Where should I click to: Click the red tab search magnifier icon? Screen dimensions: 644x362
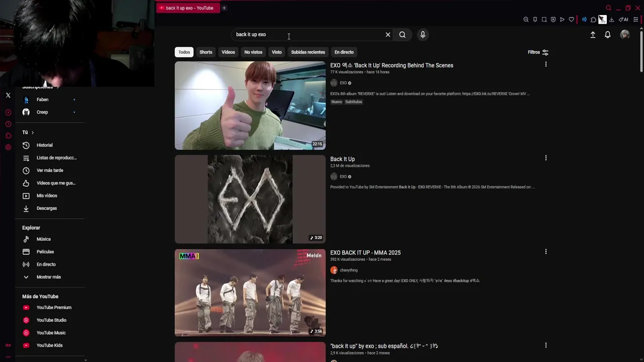pyautogui.click(x=608, y=8)
